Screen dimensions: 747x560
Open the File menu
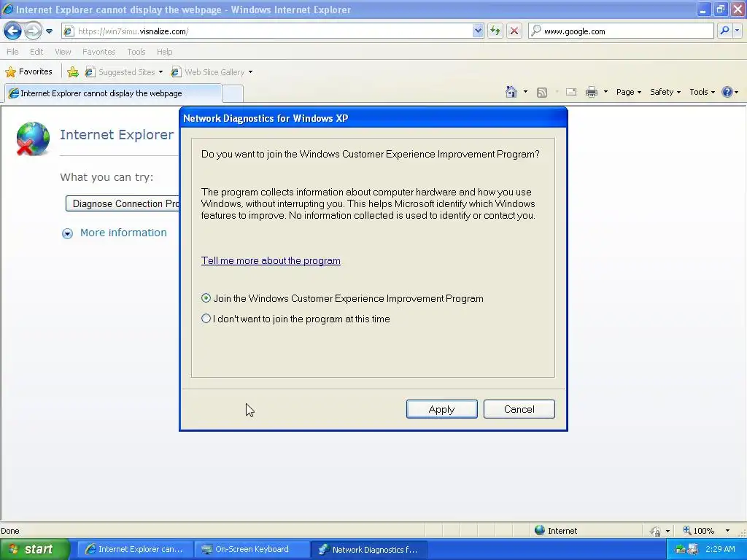[13, 52]
